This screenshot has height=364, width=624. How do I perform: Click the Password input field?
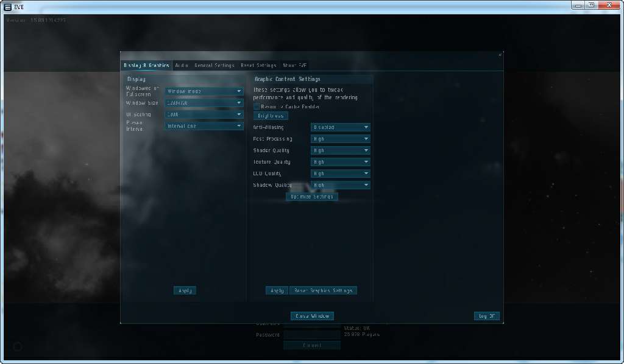pos(312,335)
